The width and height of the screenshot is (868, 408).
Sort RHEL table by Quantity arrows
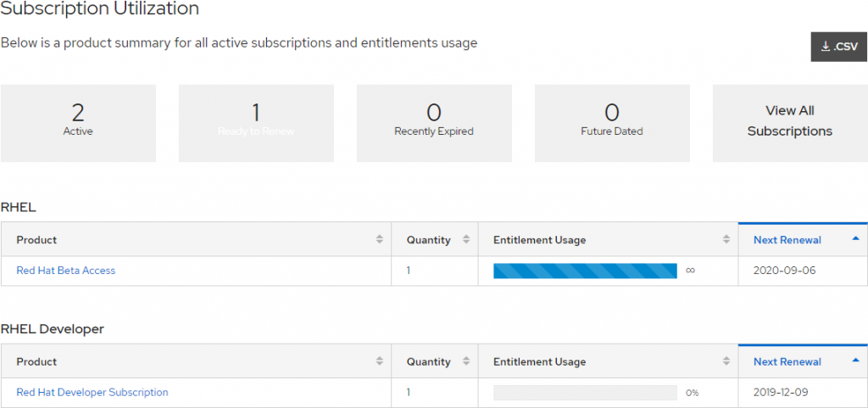coord(465,240)
